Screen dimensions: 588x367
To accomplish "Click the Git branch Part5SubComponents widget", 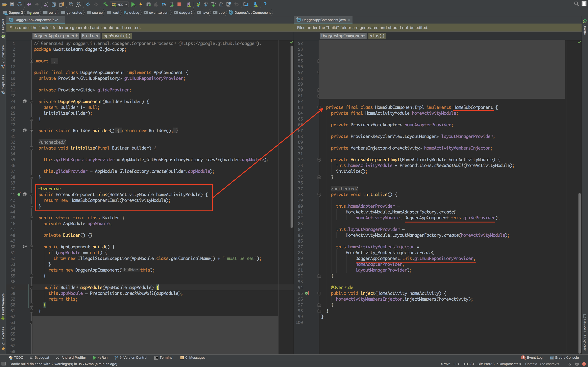I will [499, 364].
